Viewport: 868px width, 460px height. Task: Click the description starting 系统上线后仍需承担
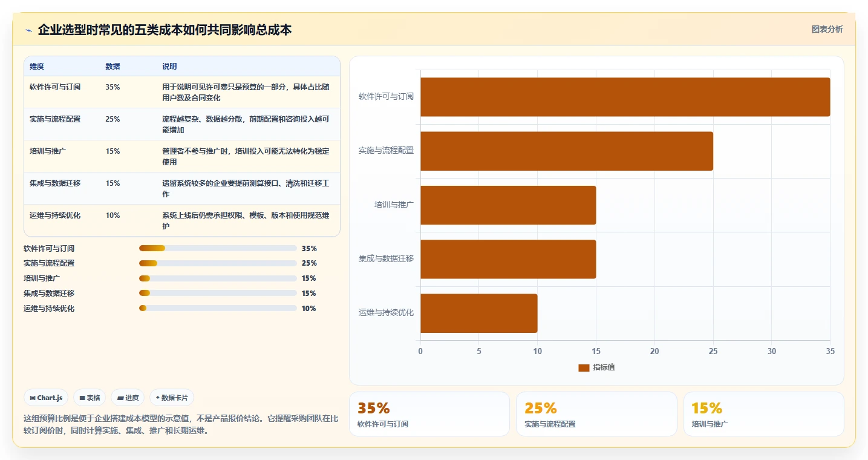click(x=246, y=221)
